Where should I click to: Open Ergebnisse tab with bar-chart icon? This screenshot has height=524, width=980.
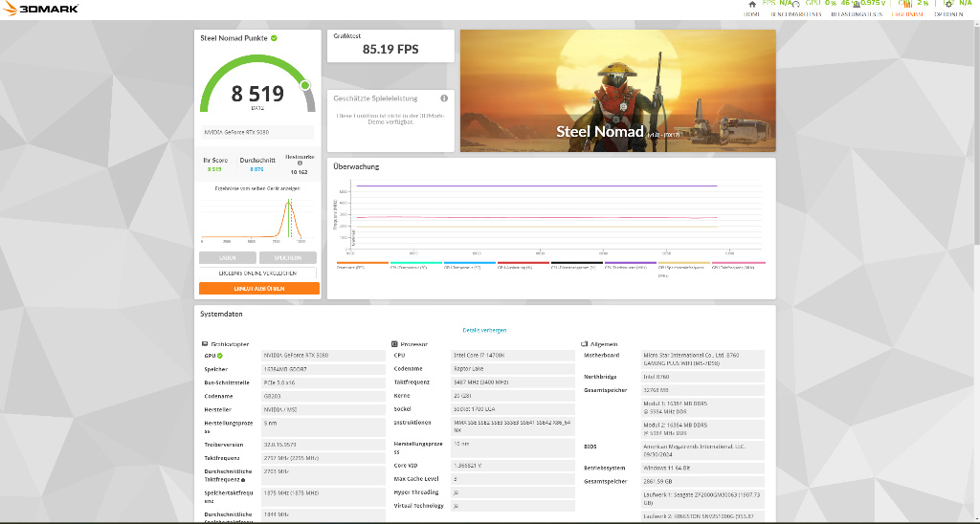[x=907, y=5]
